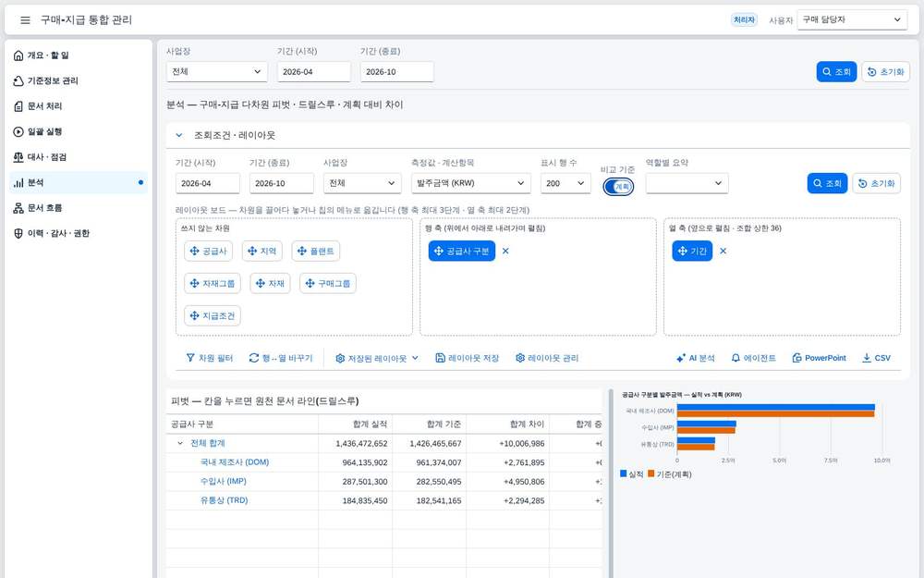
Task: Collapse the 조회조건 · 레이아웃 panel
Action: pos(179,135)
